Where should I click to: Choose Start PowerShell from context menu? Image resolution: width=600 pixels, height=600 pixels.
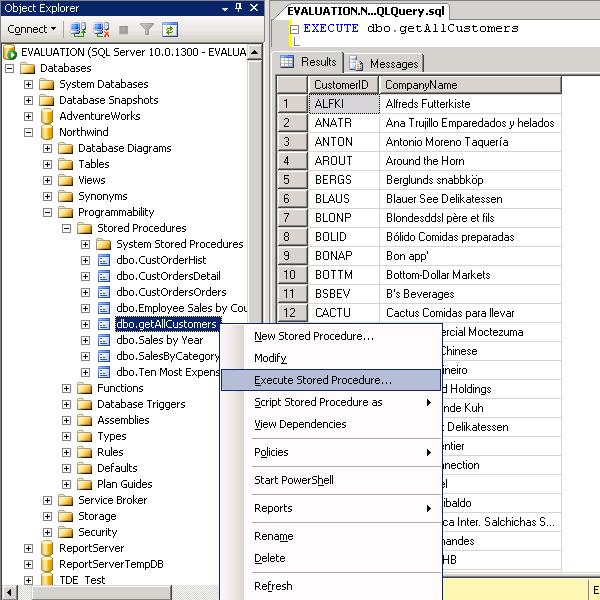(331, 480)
